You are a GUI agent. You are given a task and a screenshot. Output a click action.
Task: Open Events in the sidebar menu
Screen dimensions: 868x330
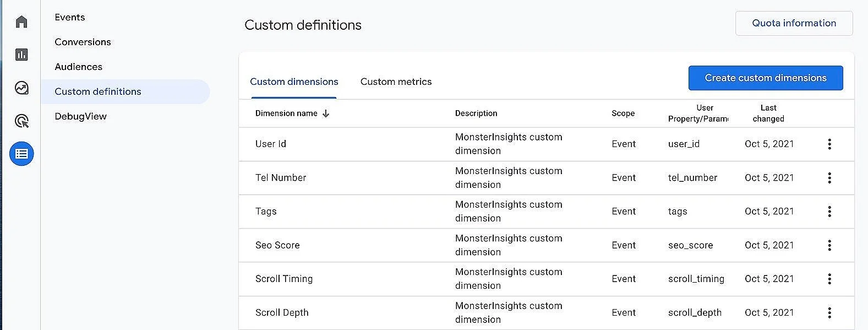[x=70, y=17]
